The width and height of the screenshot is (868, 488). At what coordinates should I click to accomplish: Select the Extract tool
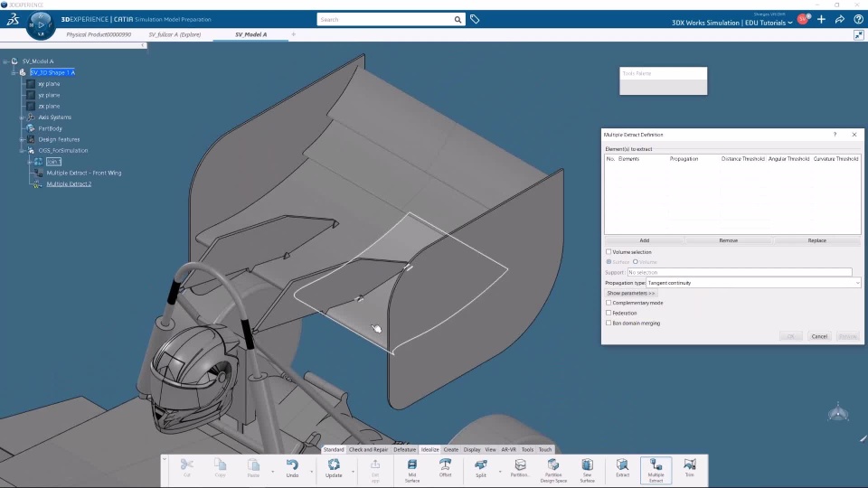click(x=622, y=465)
